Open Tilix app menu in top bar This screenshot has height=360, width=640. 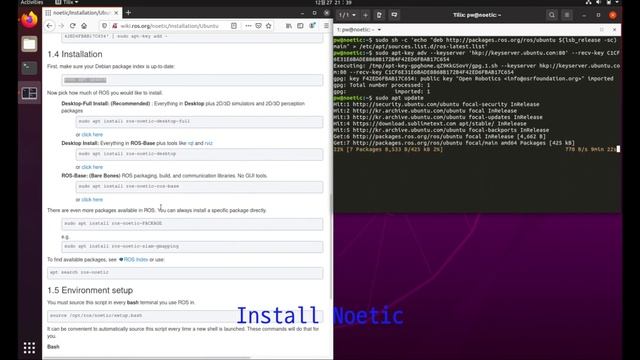point(67,2)
